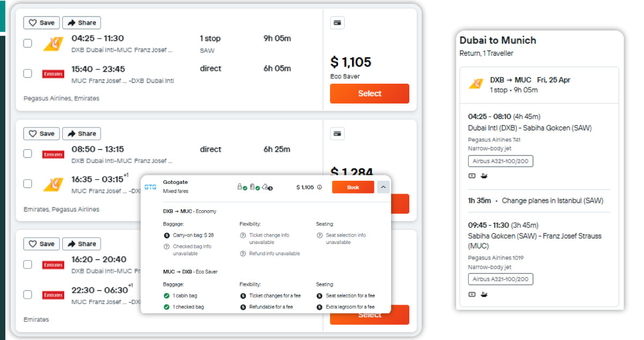Image resolution: width=644 pixels, height=340 pixels.
Task: Tick the checkbox for the 04:25 – 11:30 flight
Action: [x=27, y=43]
